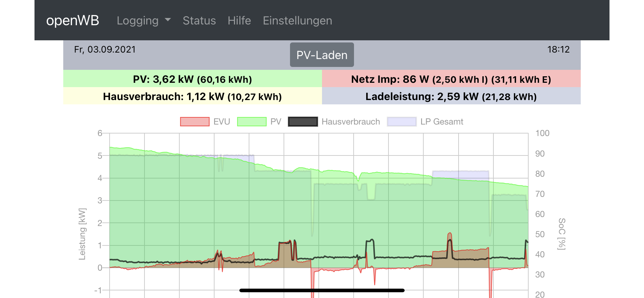Image resolution: width=644 pixels, height=298 pixels.
Task: Toggle PV series via green legend swatch
Action: click(x=252, y=122)
